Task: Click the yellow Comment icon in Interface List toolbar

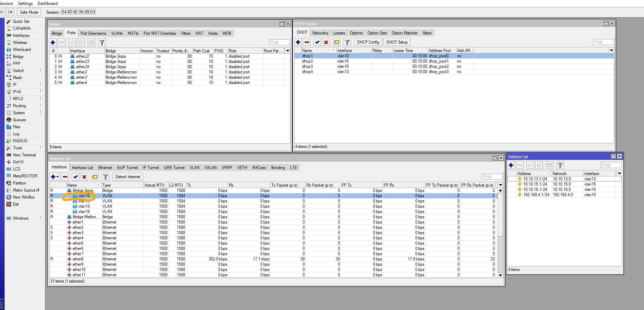Action: pyautogui.click(x=95, y=177)
